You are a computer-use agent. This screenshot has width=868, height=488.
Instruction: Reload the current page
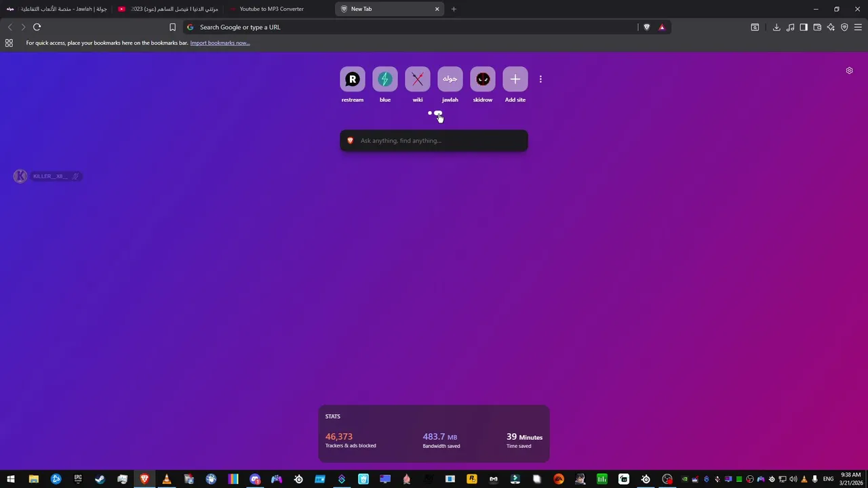click(37, 27)
